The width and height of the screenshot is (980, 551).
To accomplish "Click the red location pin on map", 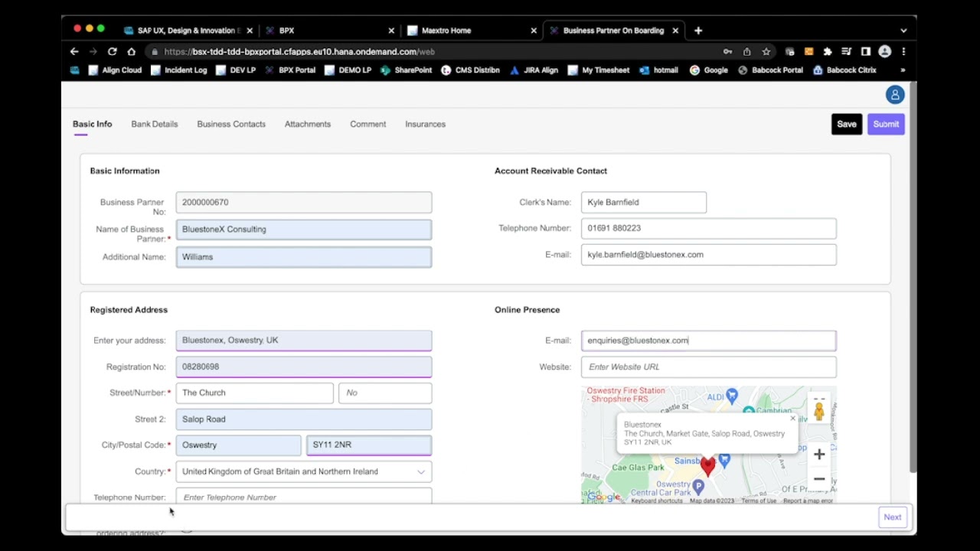I will coord(707,465).
